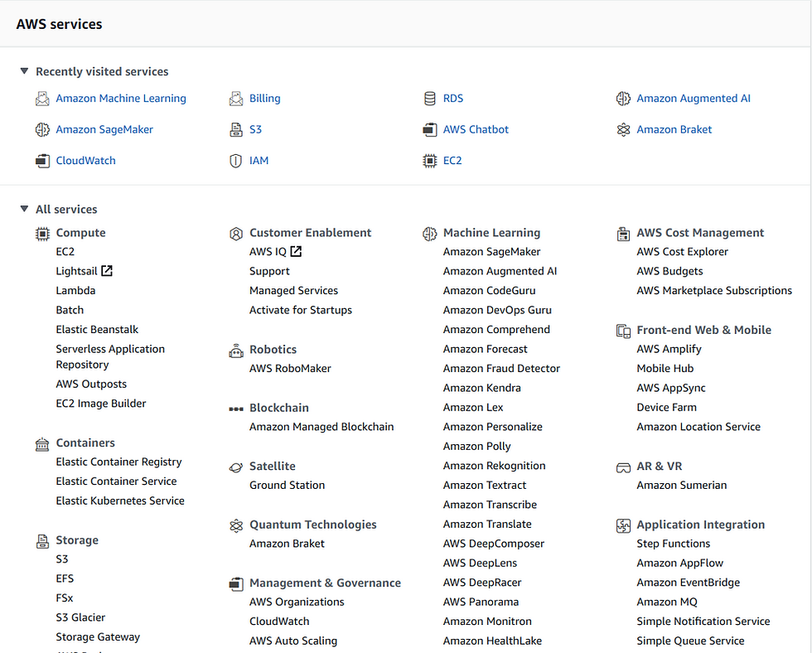Select AWS Auto Scaling
Viewport: 812px width, 653px height.
coord(293,641)
